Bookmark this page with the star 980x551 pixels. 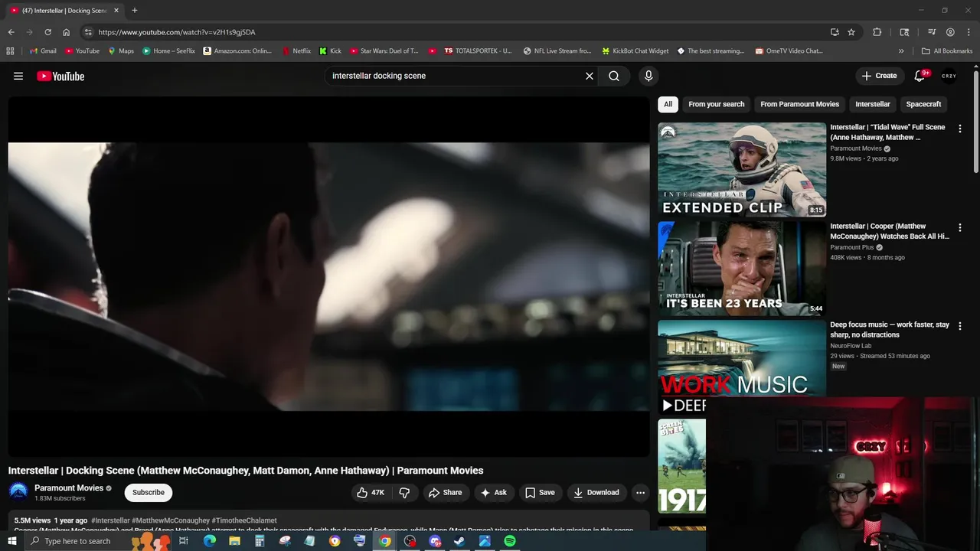[x=851, y=32]
